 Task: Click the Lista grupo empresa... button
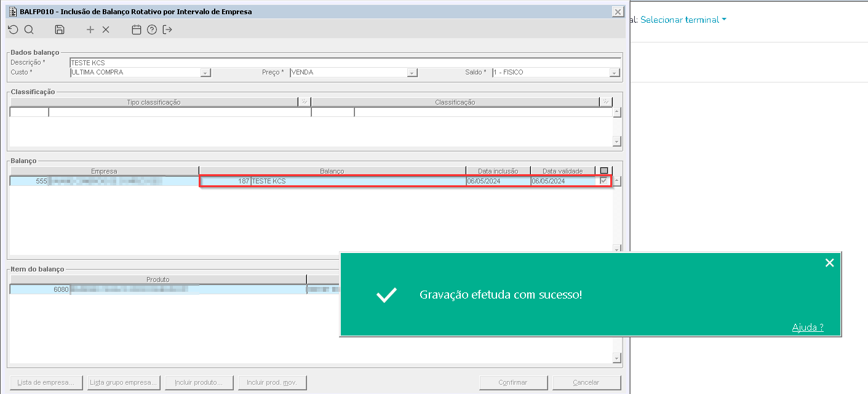pyautogui.click(x=124, y=382)
